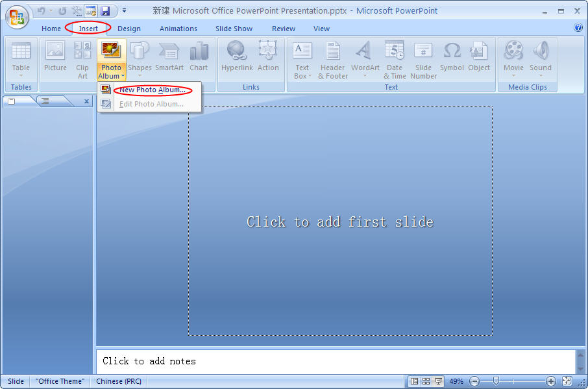Screen dimensions: 588x389
Task: Click to add first slide area
Action: coord(340,221)
